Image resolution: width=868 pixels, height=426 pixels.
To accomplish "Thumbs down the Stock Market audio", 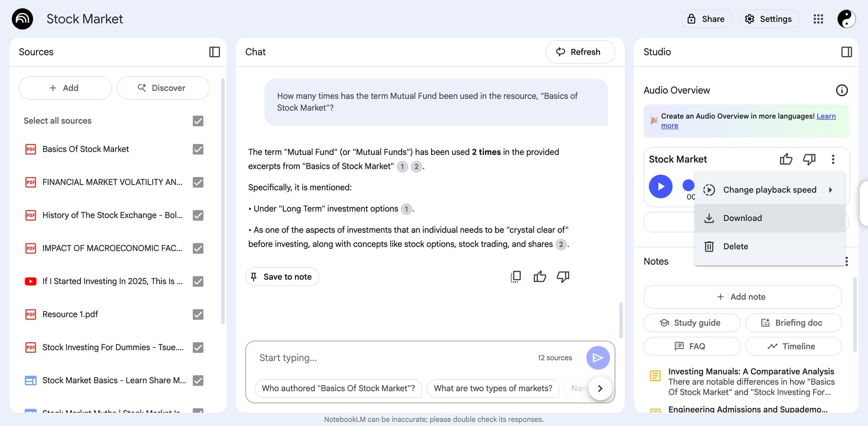I will [809, 159].
